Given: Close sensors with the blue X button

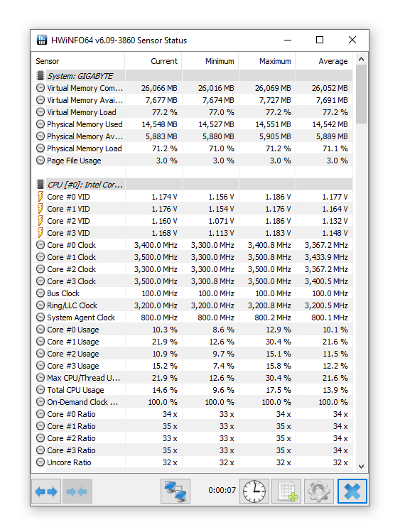Looking at the screenshot, I should 352,492.
